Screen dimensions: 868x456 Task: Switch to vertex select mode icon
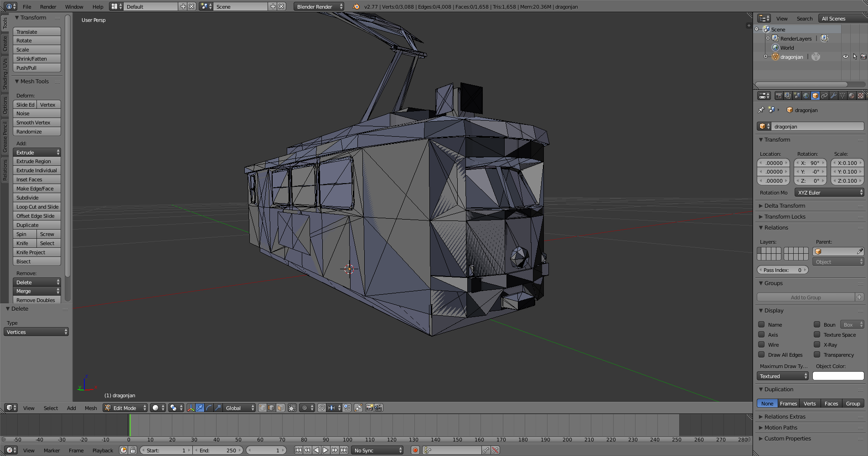(263, 408)
